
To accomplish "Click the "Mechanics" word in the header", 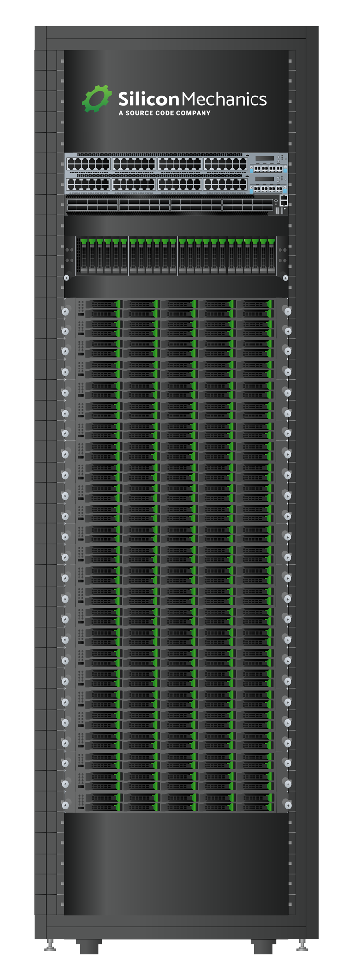I will click(x=224, y=99).
